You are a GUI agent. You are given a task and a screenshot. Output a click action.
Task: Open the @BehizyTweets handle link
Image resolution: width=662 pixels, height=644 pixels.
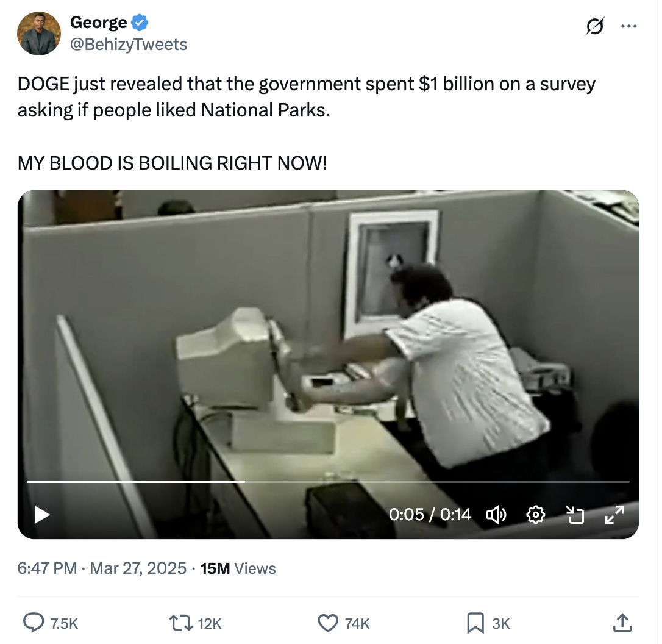129,45
